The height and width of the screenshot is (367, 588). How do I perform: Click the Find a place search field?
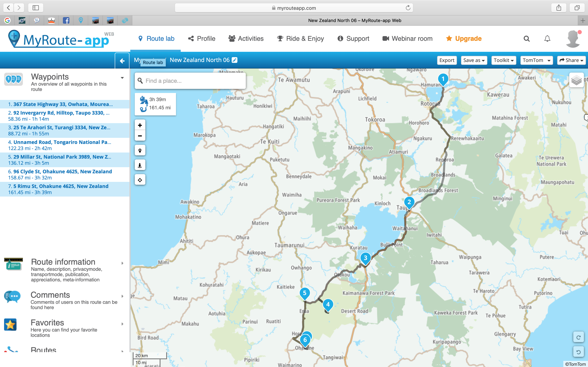192,81
